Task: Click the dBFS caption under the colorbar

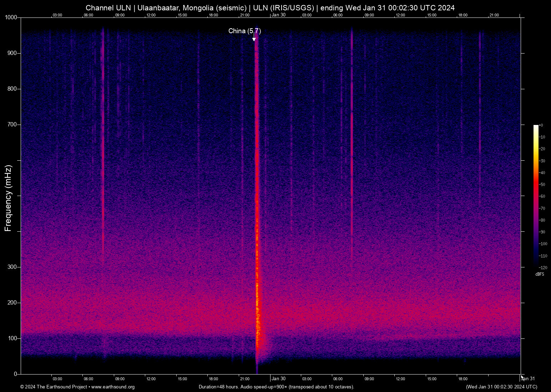Action: click(540, 274)
